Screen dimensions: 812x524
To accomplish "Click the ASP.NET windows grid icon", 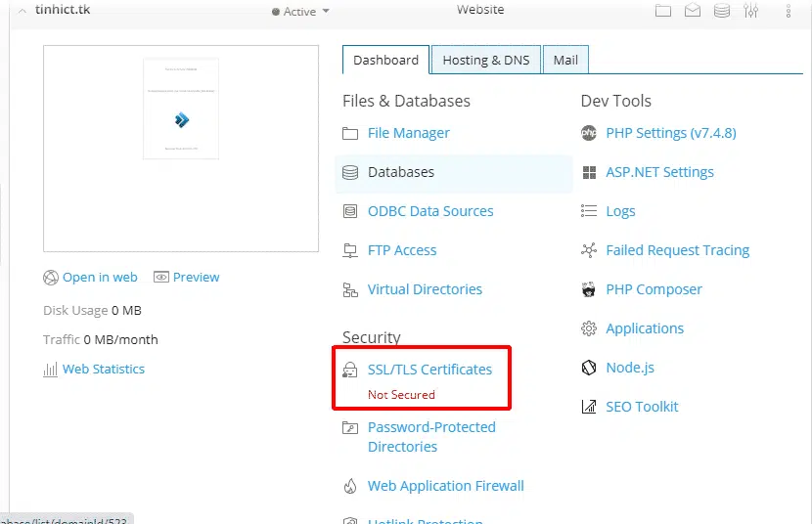I will tap(589, 172).
